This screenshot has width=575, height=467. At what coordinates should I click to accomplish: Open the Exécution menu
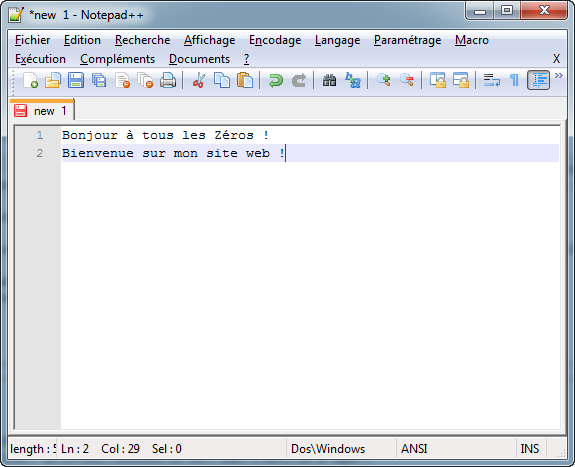coord(40,59)
